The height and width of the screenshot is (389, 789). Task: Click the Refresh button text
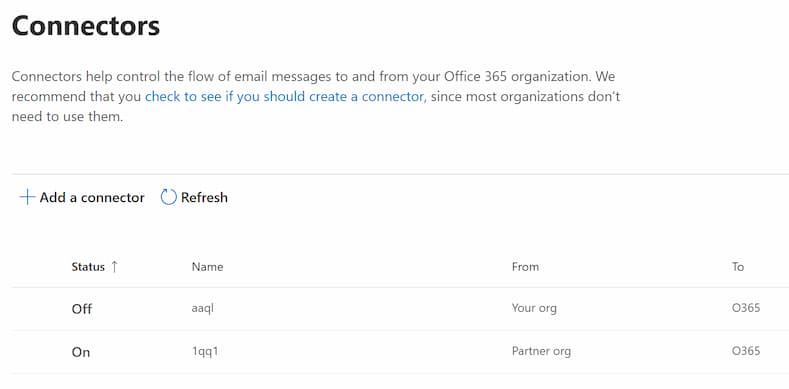(204, 197)
